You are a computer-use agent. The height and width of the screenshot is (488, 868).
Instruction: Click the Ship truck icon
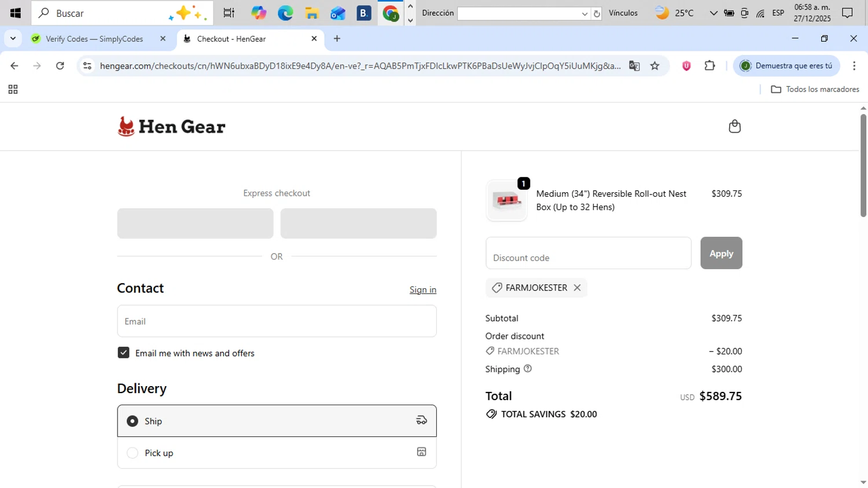[421, 421]
